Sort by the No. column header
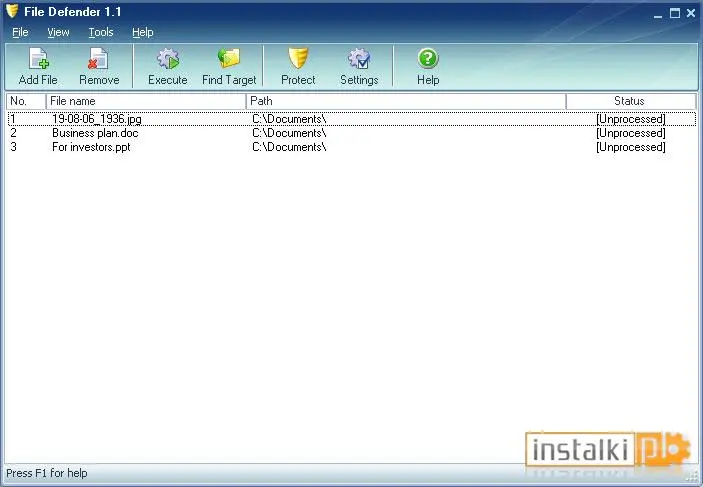This screenshot has width=703, height=487. point(26,101)
